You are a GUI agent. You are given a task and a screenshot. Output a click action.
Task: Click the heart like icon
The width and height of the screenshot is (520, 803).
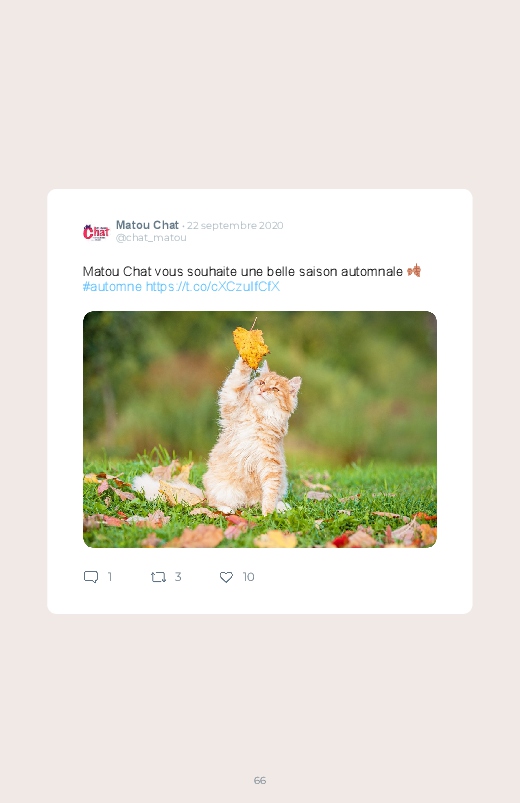226,577
